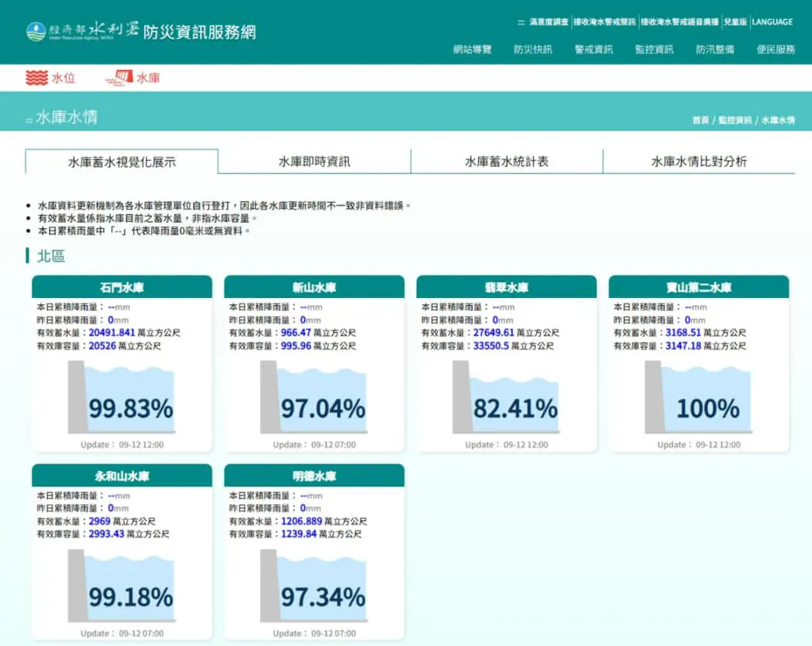Click the 翡翠水庫 82.41% reservoir graphic
Viewport: 812px width, 646px height.
pos(506,397)
